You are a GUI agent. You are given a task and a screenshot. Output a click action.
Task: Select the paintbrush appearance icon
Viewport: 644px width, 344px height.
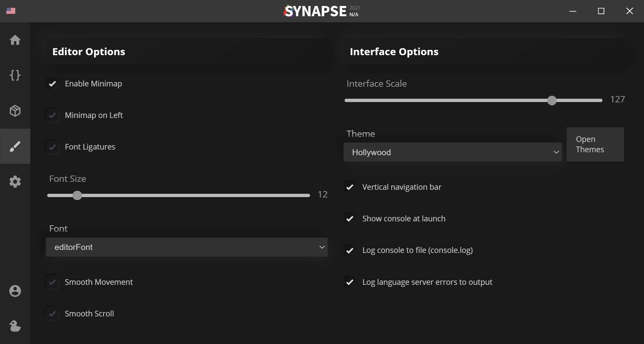point(15,146)
